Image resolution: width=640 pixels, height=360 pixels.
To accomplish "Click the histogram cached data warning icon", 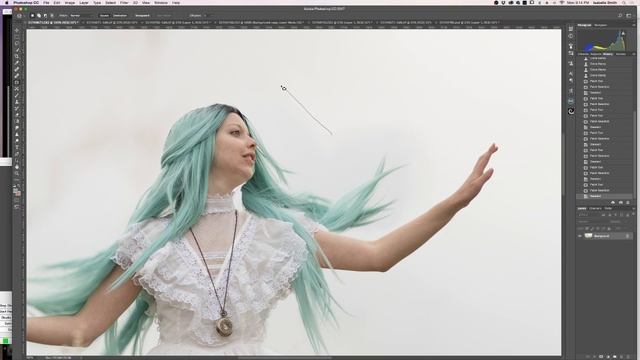I will pyautogui.click(x=623, y=33).
